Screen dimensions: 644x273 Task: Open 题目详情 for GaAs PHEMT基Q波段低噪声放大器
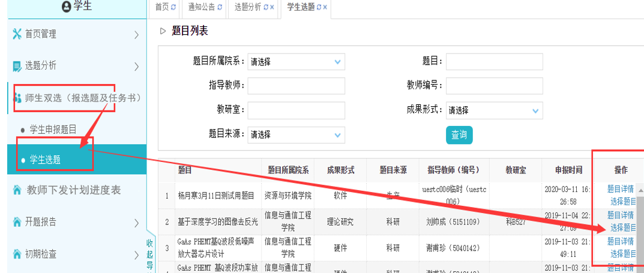(621, 241)
